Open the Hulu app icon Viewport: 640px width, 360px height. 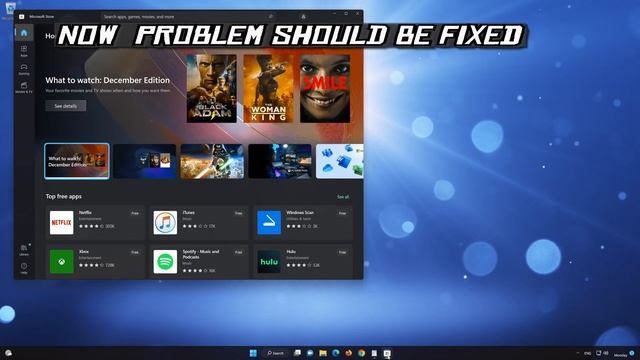point(269,262)
